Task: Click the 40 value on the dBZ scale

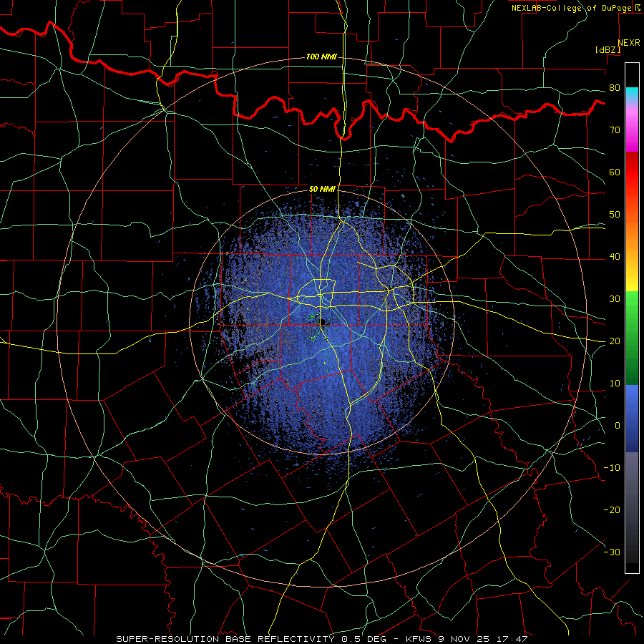Action: (615, 257)
